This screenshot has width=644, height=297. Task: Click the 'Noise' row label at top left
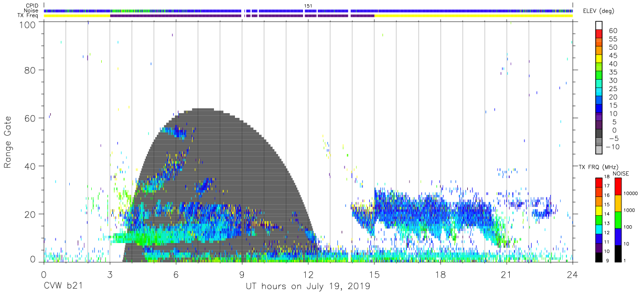[x=32, y=10]
